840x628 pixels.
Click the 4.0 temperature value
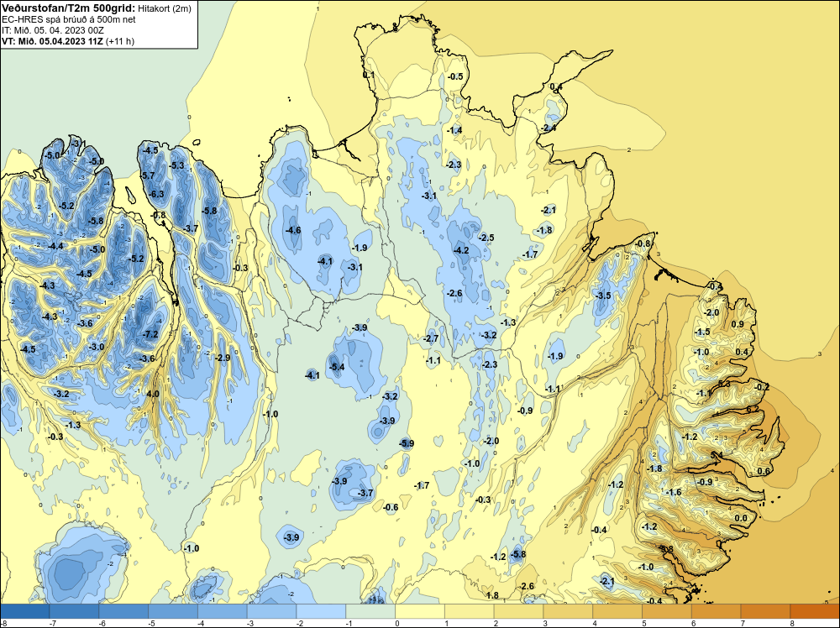pyautogui.click(x=153, y=394)
